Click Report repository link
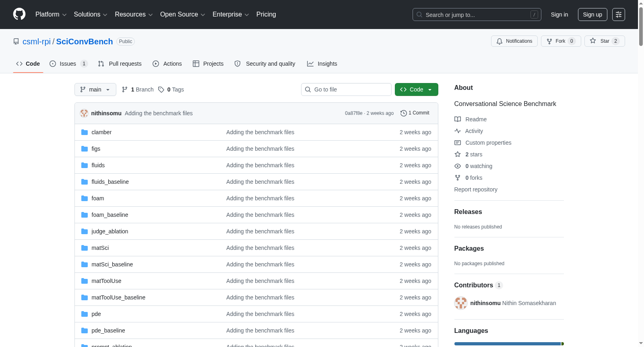This screenshot has width=644, height=347. click(476, 189)
